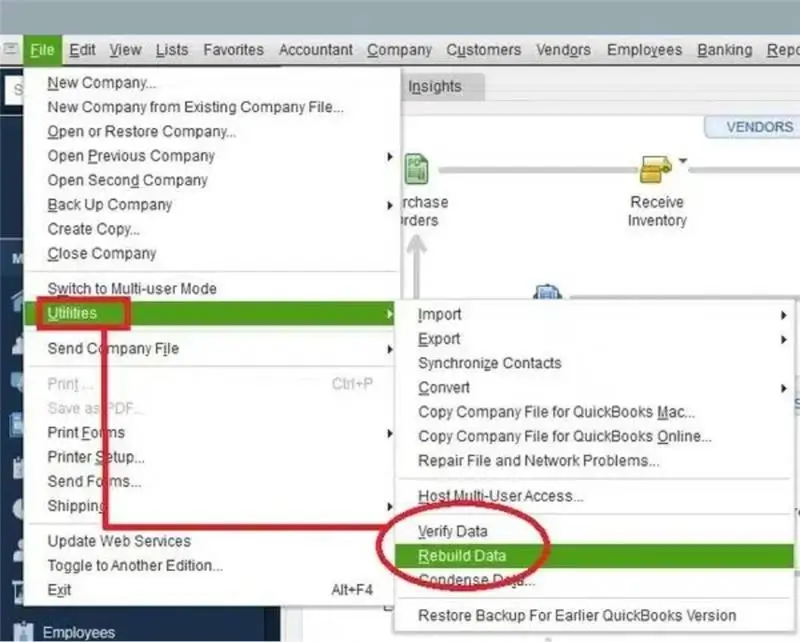This screenshot has height=642, width=800.
Task: Open the View menu
Action: [x=126, y=50]
